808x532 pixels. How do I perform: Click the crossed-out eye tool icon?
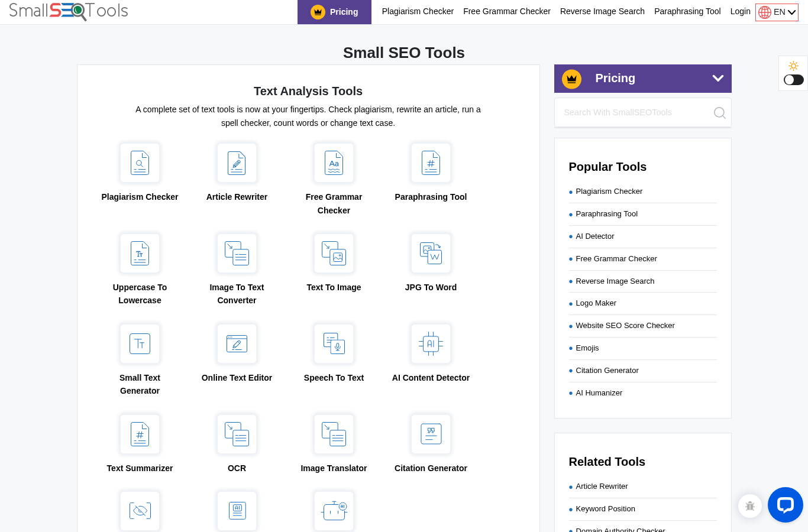coord(140,511)
